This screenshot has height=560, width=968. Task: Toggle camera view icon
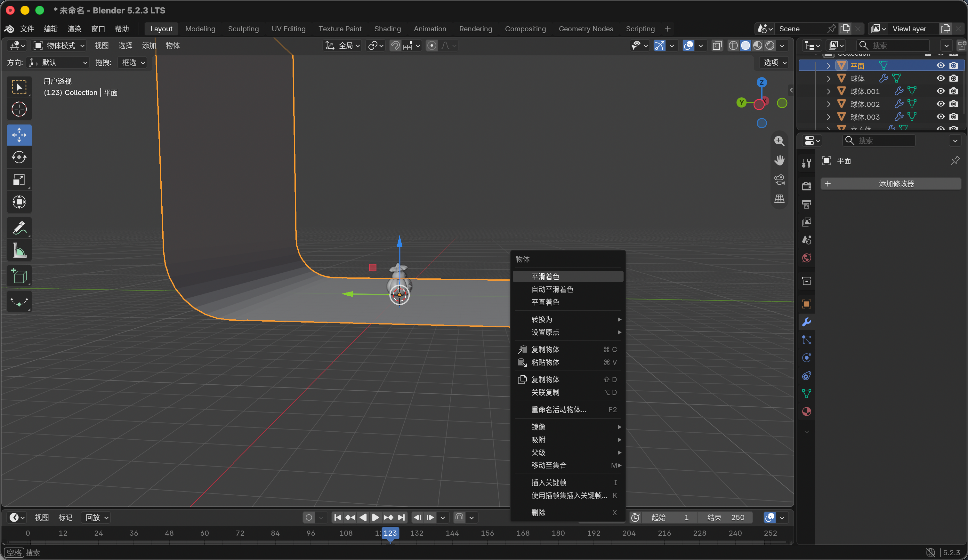click(779, 180)
